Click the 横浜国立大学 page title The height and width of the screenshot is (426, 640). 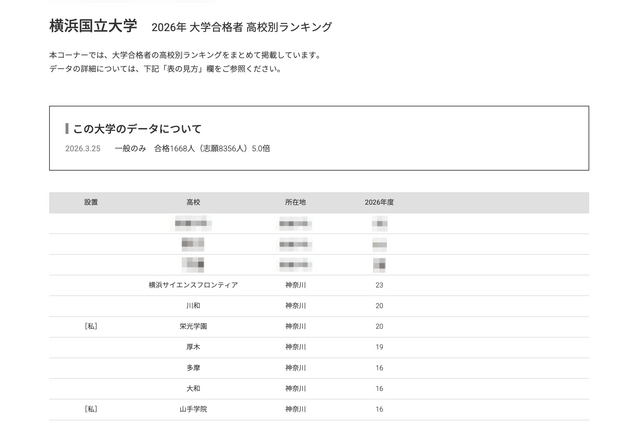[x=93, y=26]
